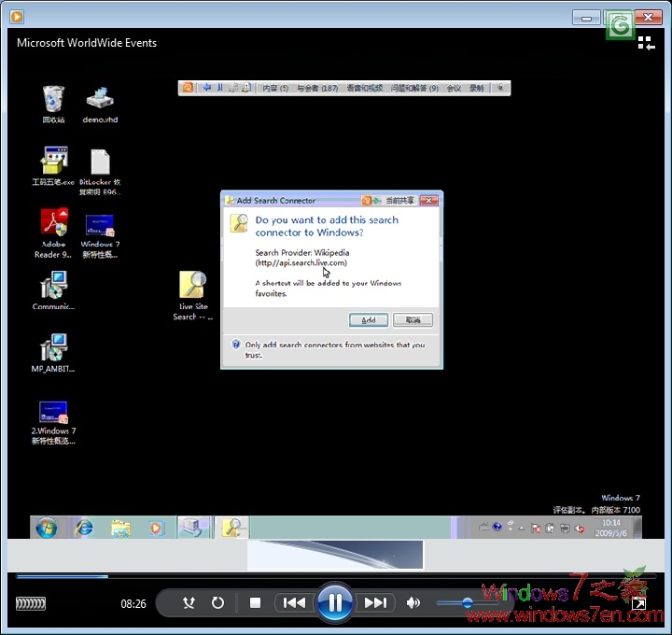Click the orange sharing icon in dialog title
Image resolution: width=672 pixels, height=635 pixels.
point(367,200)
